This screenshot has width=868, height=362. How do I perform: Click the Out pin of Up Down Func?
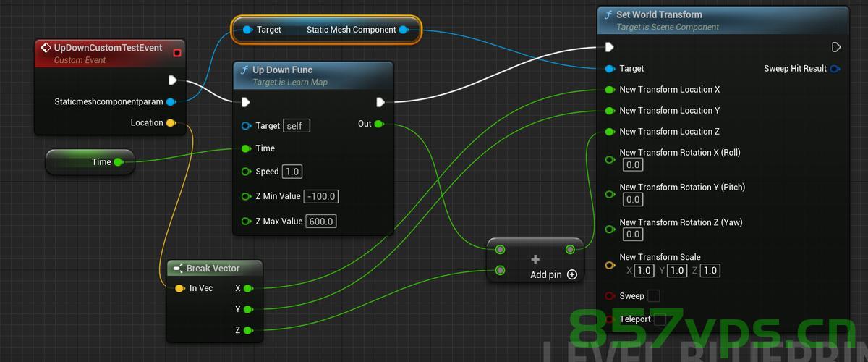[379, 124]
